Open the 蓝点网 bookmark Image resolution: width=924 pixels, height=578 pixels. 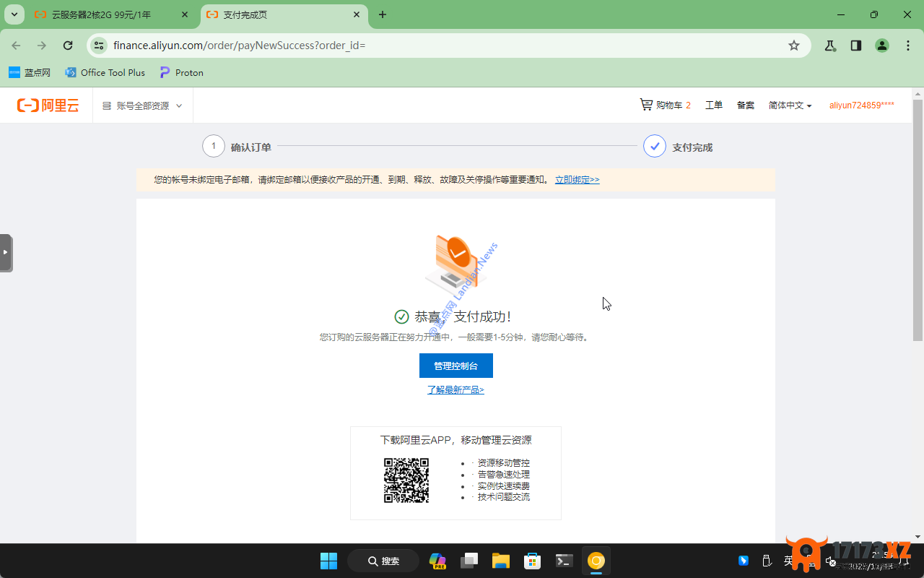[x=30, y=72]
